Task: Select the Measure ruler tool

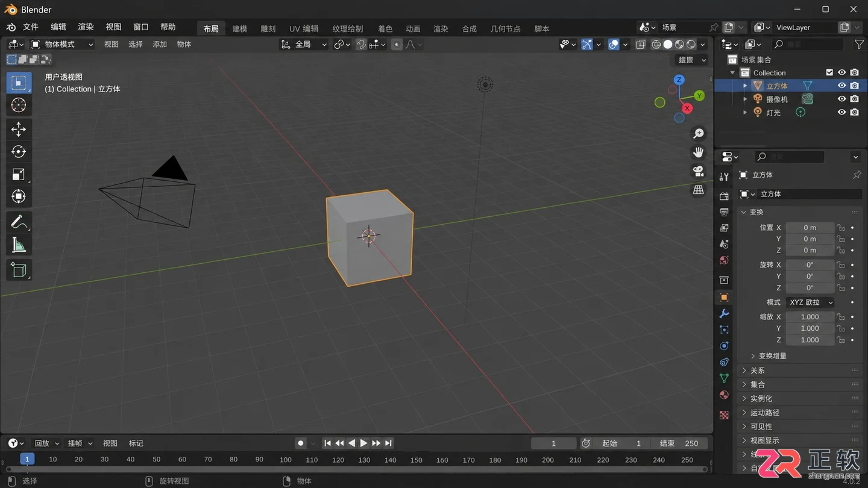Action: pyautogui.click(x=19, y=245)
